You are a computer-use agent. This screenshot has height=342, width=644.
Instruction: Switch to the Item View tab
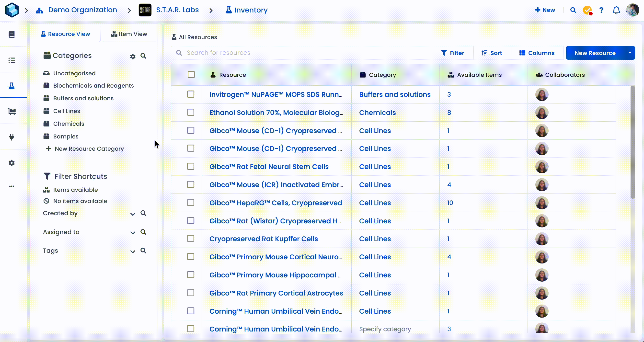tap(129, 34)
